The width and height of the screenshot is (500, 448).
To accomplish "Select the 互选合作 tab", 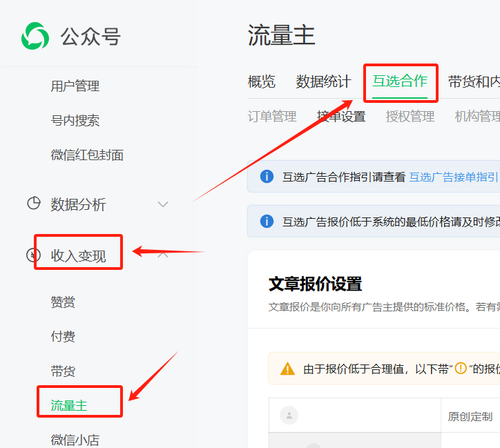I will tap(400, 81).
